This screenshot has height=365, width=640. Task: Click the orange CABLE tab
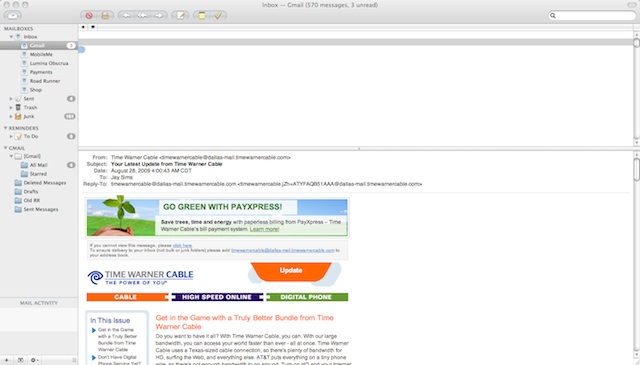click(x=127, y=297)
